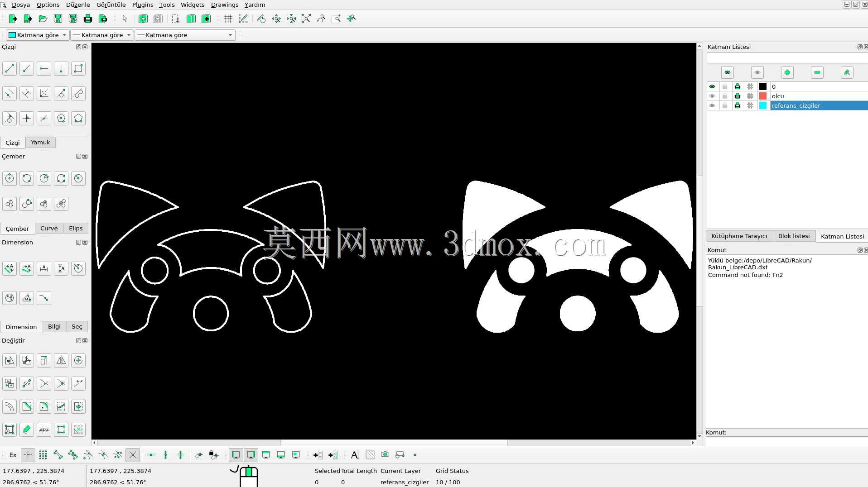The width and height of the screenshot is (868, 487).
Task: Select the green Delete eraser tool
Action: [x=27, y=430]
